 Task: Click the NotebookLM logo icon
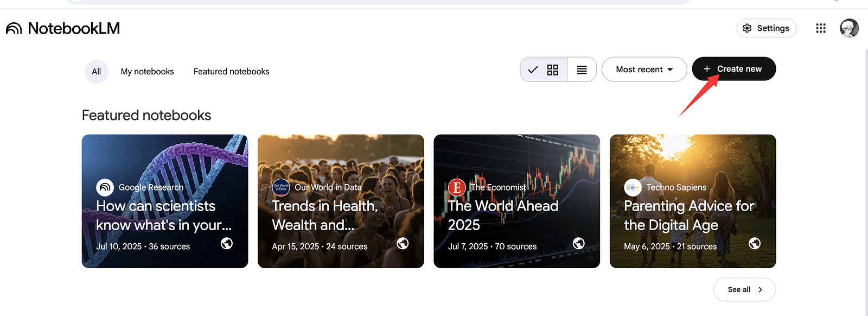pyautogui.click(x=14, y=28)
